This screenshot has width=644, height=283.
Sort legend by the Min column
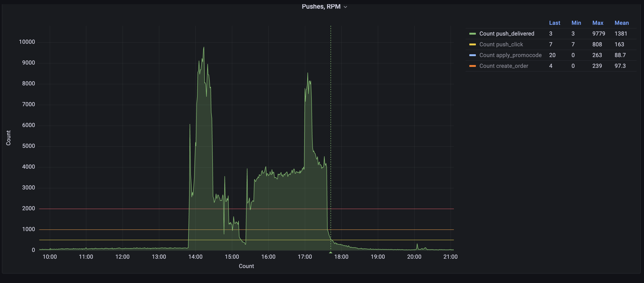(576, 23)
